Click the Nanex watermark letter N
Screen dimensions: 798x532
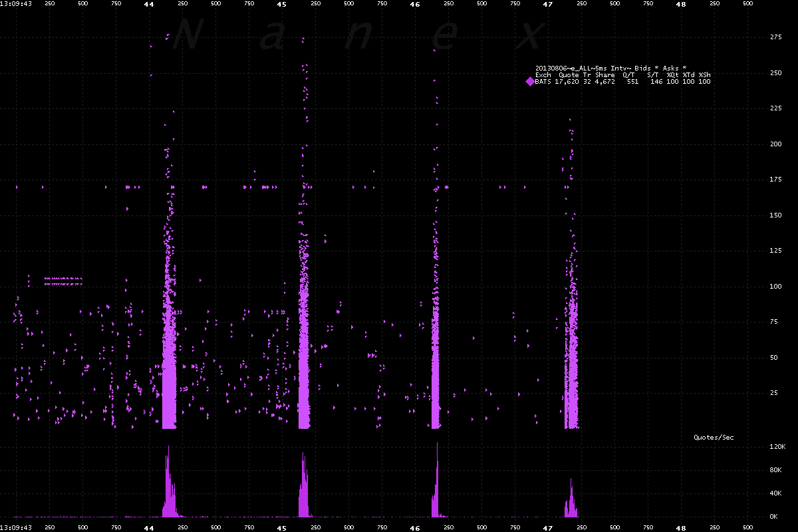click(x=188, y=35)
